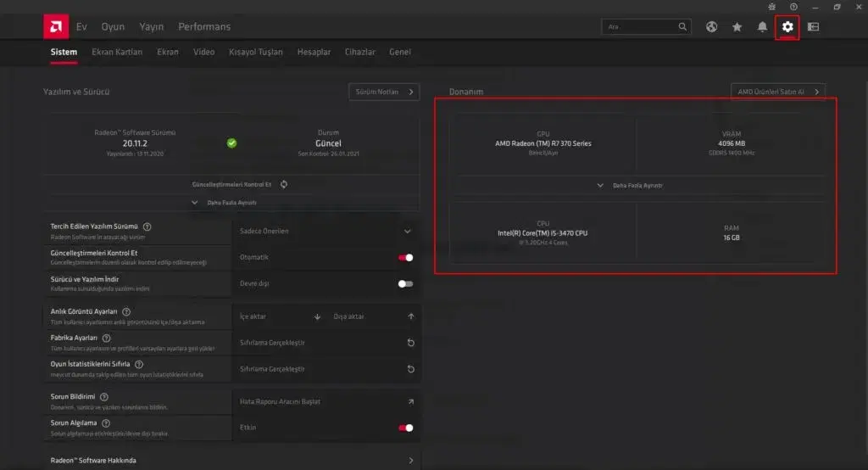Click Sürüm Notları button
Screen dimensions: 868x470
384,92
